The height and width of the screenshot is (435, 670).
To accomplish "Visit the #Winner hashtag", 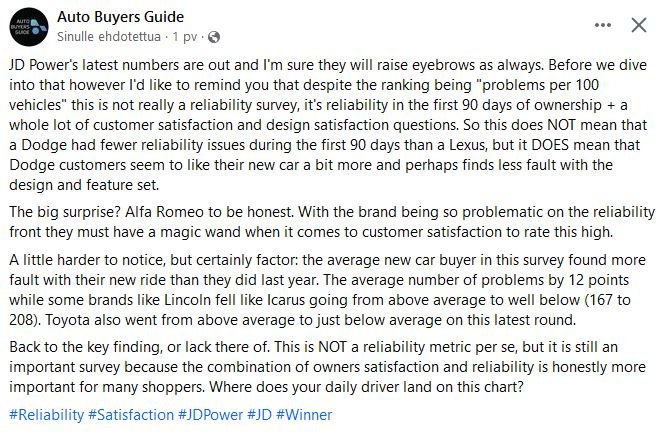I will 304,414.
